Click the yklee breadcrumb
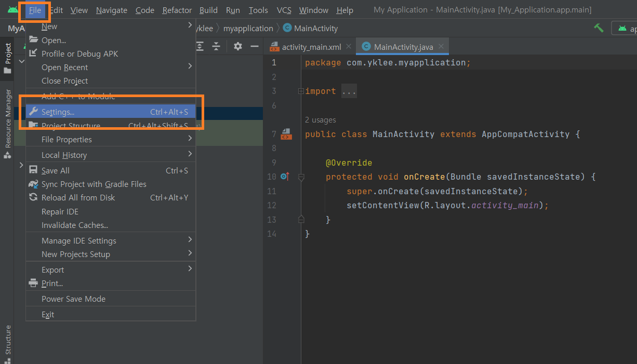 pyautogui.click(x=204, y=28)
